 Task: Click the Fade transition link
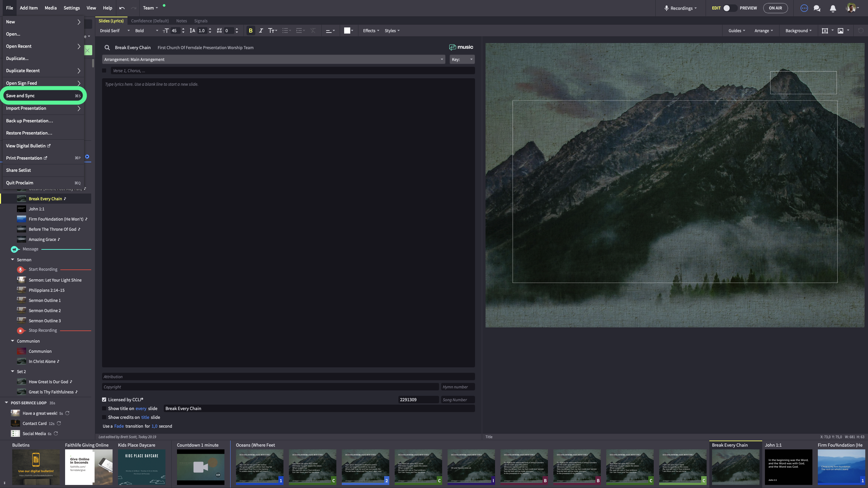[x=119, y=426]
